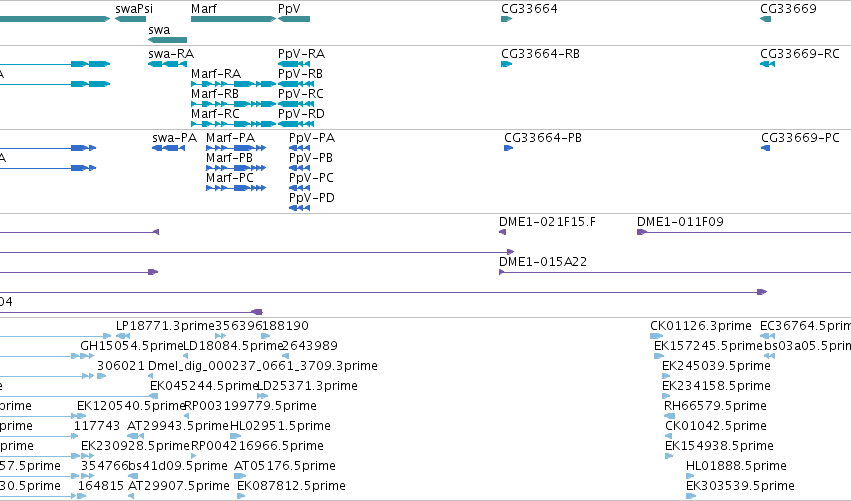Open EST EK230928.5prime

tap(135, 446)
